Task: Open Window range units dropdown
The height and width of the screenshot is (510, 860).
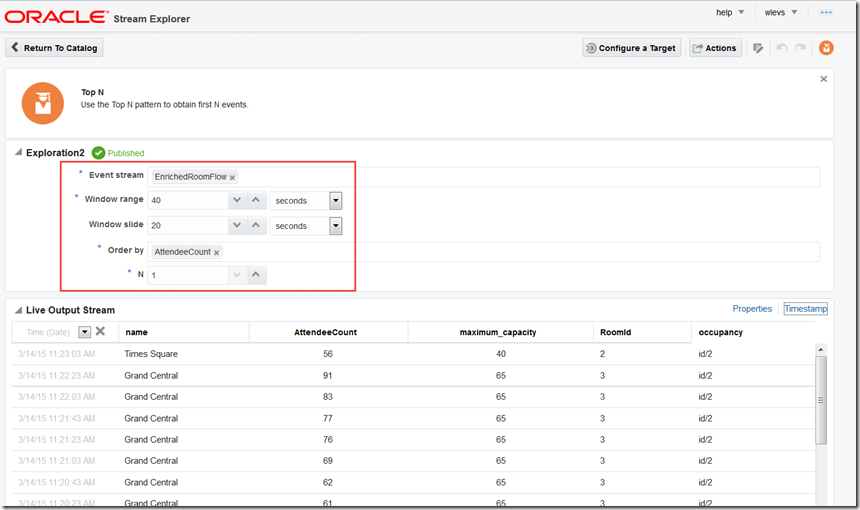Action: click(336, 201)
